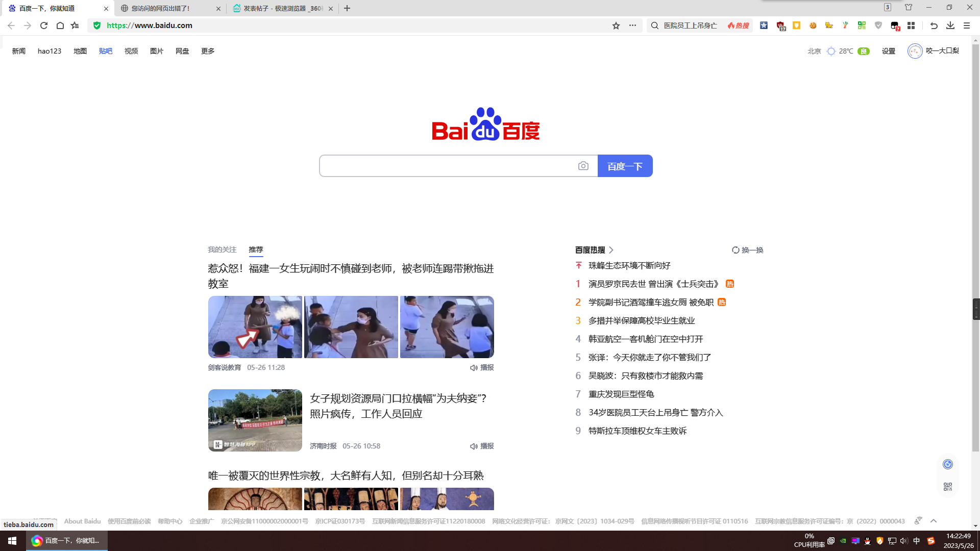Click the yellow cat extension icon
The width and height of the screenshot is (980, 551).
(829, 26)
